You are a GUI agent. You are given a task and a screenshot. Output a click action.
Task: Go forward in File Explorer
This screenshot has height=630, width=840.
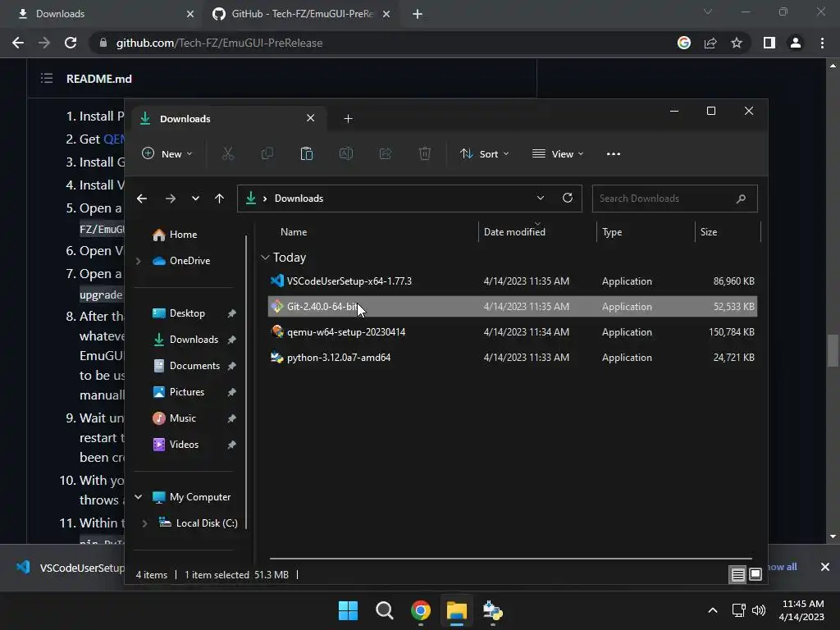coord(171,199)
